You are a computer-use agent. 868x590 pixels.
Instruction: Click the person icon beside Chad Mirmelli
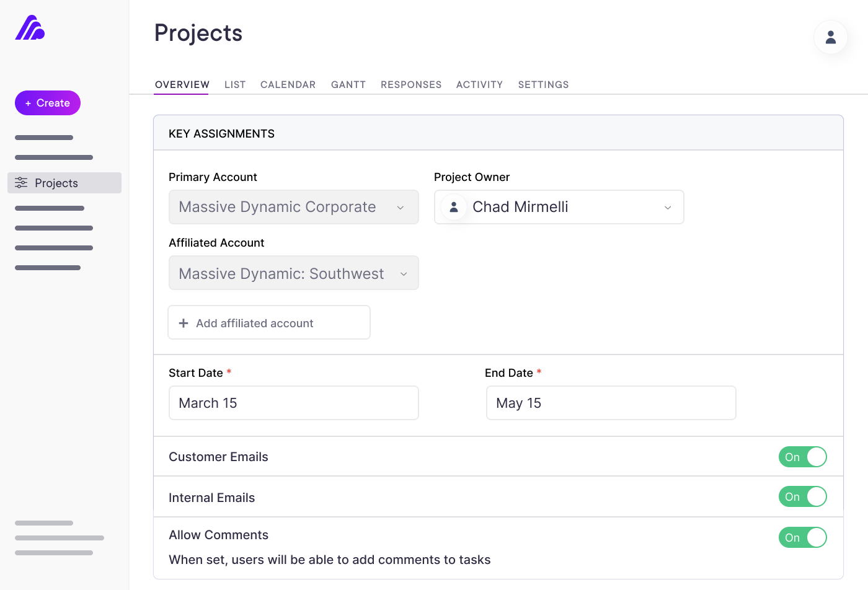(453, 207)
